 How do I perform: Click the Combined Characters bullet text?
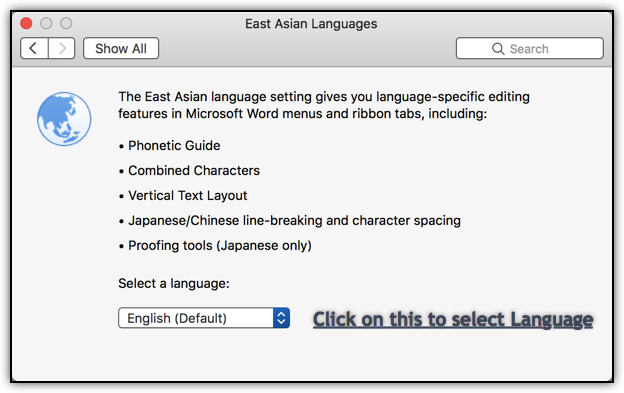[x=194, y=171]
